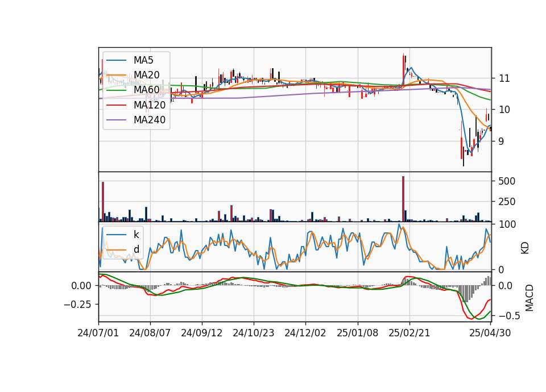Click the MACD left axis value −0.25

coord(77,305)
